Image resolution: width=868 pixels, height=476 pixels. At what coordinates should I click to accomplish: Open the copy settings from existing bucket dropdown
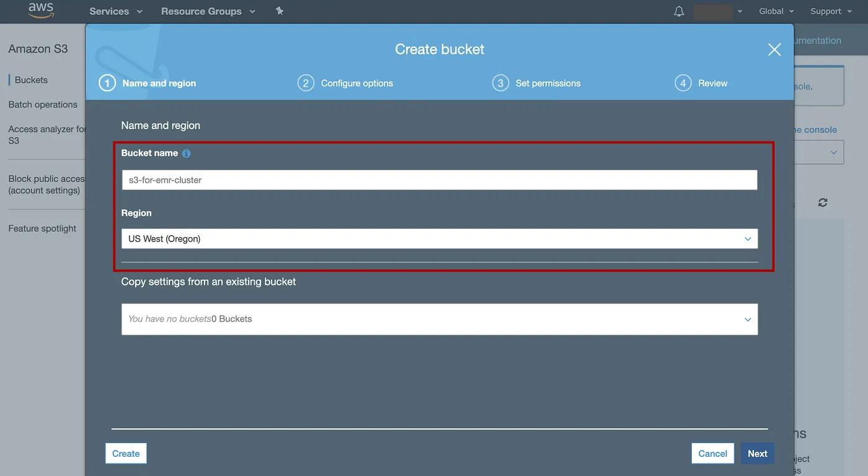440,319
